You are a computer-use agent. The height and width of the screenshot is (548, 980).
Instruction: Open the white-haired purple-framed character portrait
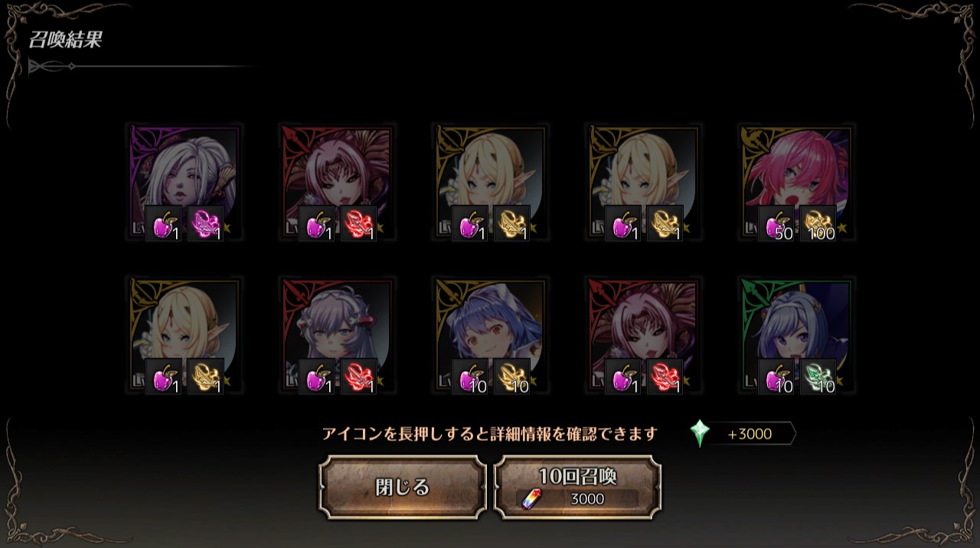tap(184, 183)
